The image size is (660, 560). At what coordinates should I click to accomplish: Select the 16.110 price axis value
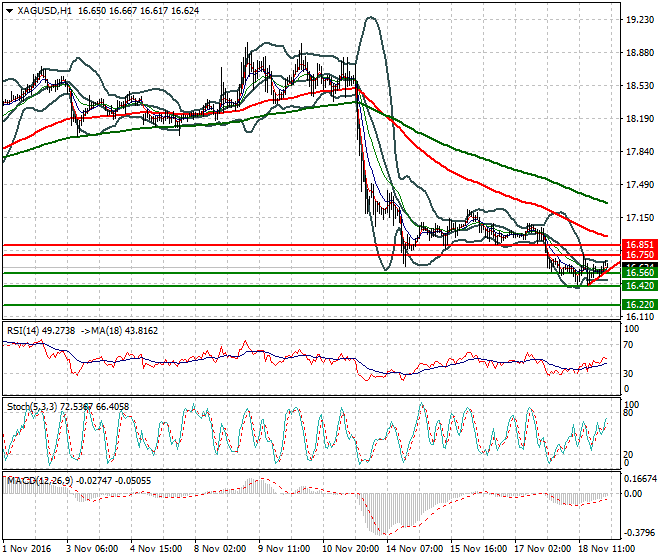point(640,317)
